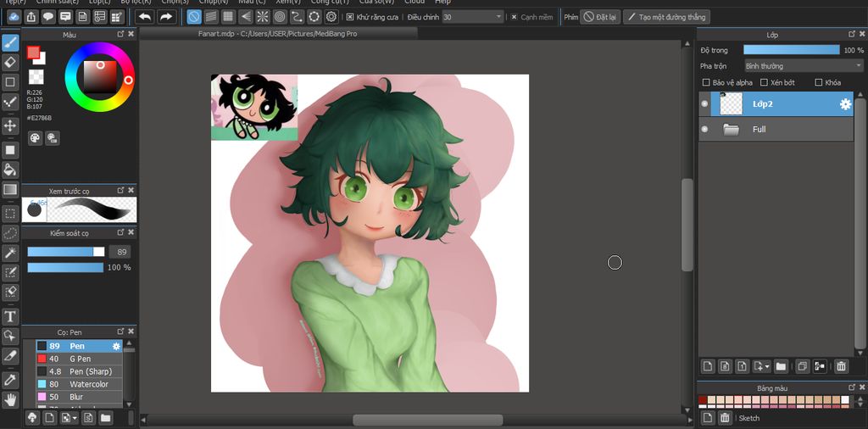The image size is (868, 429).
Task: Close the Kiểm soát cọ panel
Action: click(131, 232)
